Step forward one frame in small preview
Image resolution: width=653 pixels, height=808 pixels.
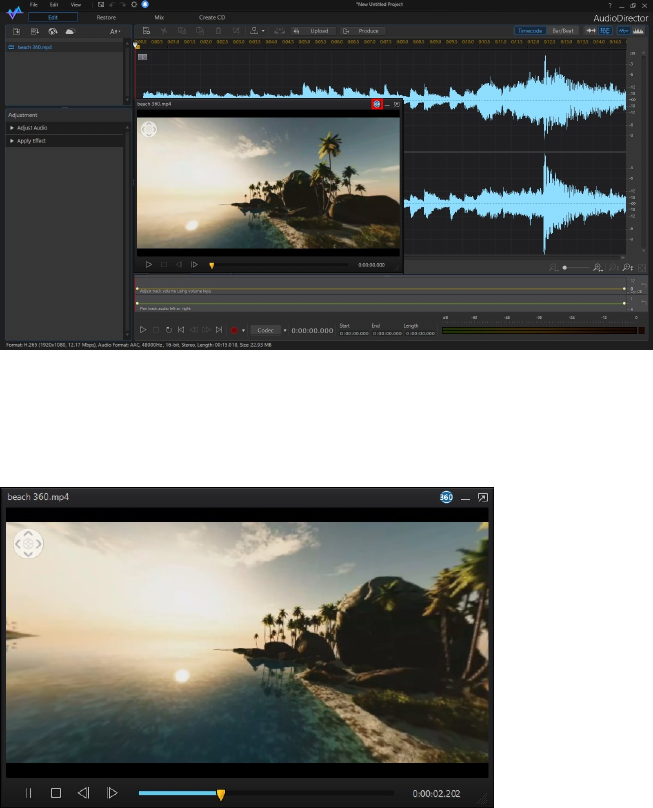pos(194,265)
